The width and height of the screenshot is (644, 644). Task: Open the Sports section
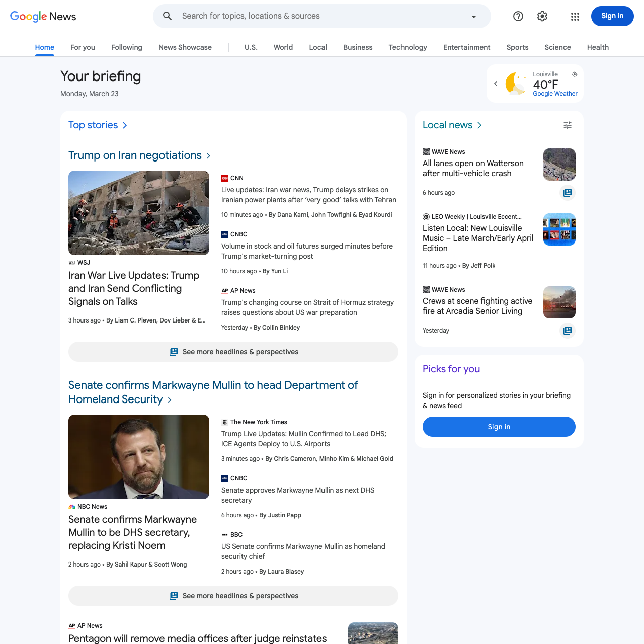[x=517, y=47]
